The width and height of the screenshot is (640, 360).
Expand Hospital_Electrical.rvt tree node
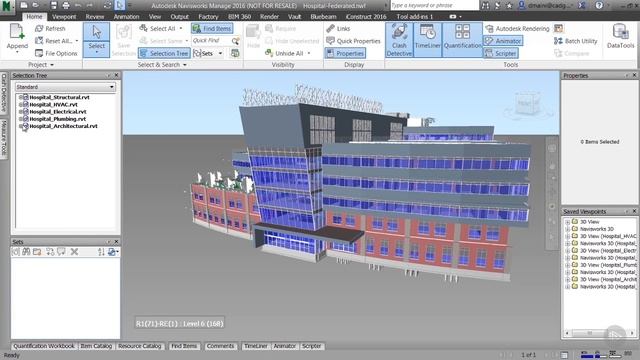pos(20,111)
